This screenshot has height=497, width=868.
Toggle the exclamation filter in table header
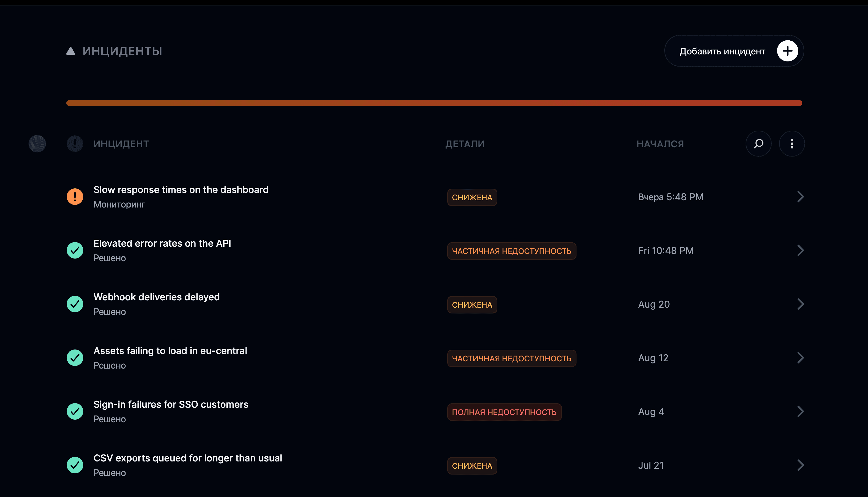pyautogui.click(x=75, y=144)
